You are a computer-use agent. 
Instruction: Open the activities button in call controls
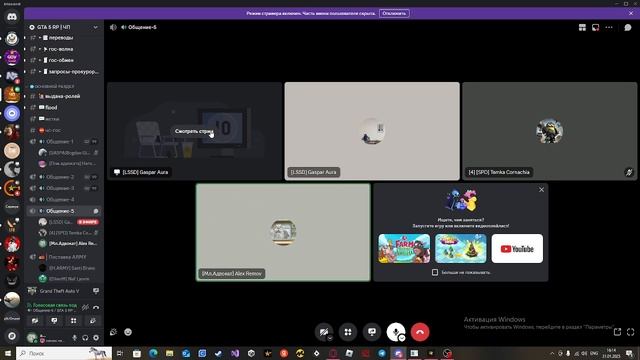click(x=348, y=332)
